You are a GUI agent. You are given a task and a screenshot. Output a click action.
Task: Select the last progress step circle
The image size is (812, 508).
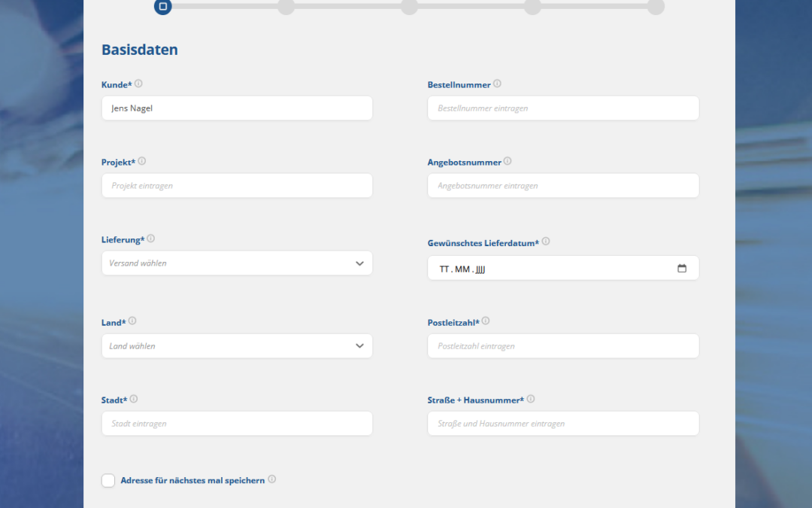coord(656,7)
